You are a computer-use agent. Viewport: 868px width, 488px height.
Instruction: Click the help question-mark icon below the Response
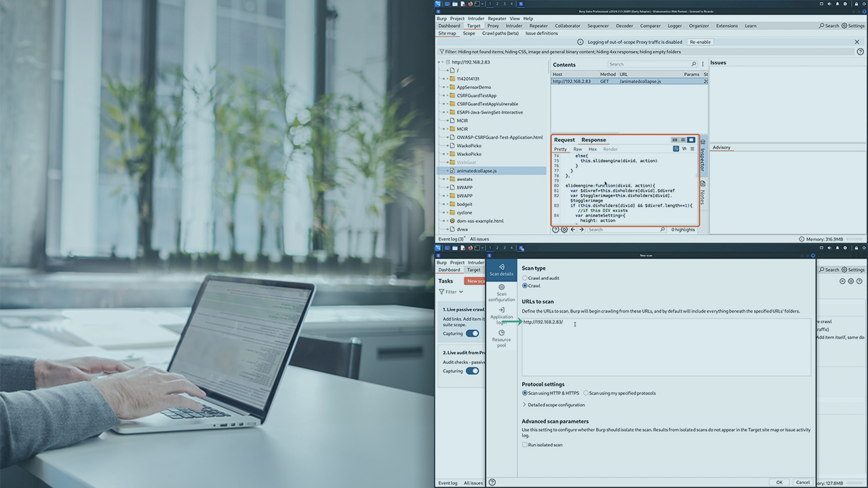[x=555, y=229]
